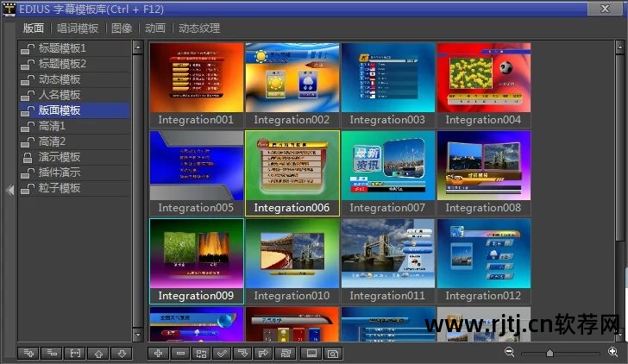This screenshot has width=628, height=364.
Task: Collapse the side panel with the left triangle arrow
Action: click(x=10, y=191)
